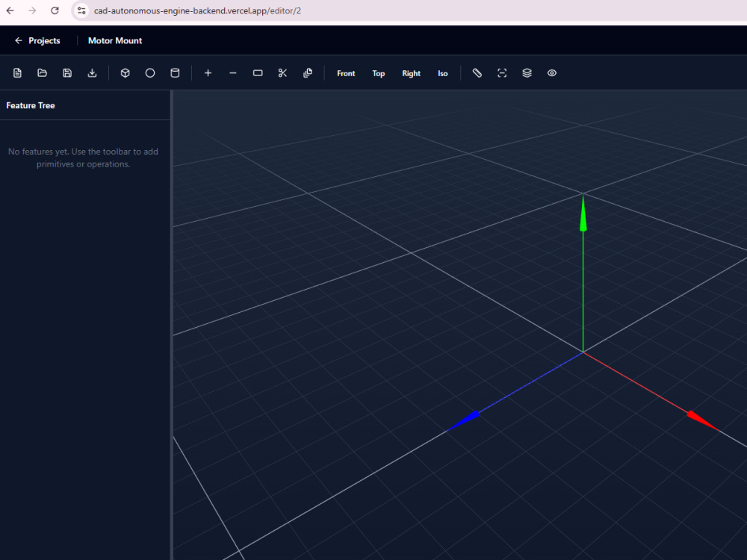Click the blue Z-axis arrow in viewport
Image resolution: width=747 pixels, height=560 pixels.
(x=463, y=421)
